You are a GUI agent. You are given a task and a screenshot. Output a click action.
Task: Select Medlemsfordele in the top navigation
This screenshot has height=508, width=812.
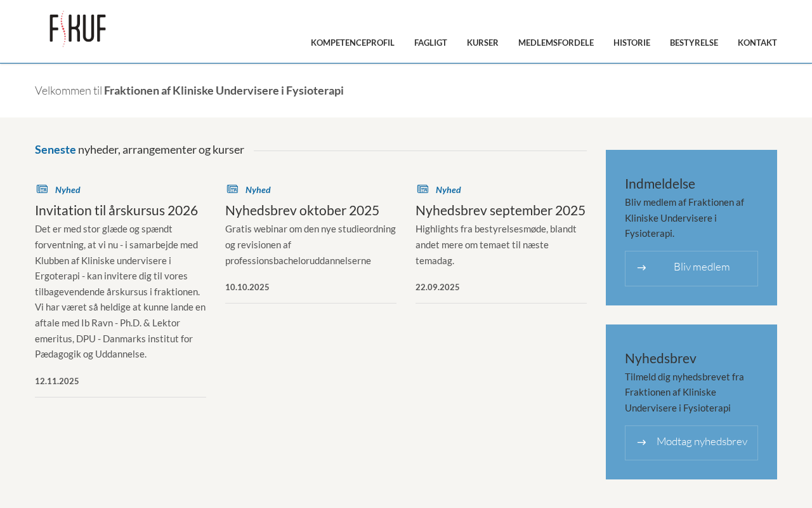click(x=556, y=43)
